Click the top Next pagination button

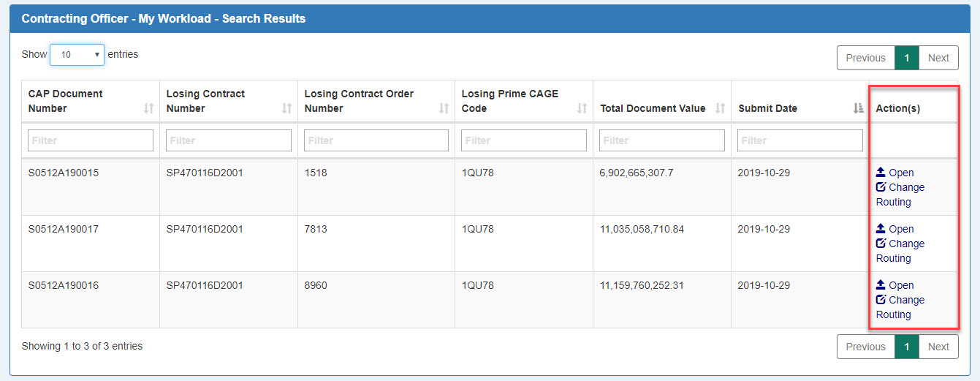[x=938, y=58]
